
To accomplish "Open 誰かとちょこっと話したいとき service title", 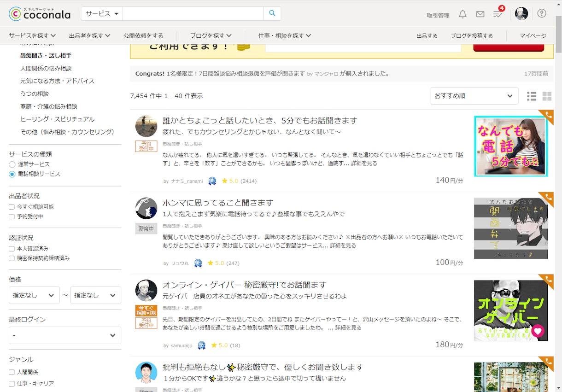I will pos(260,121).
